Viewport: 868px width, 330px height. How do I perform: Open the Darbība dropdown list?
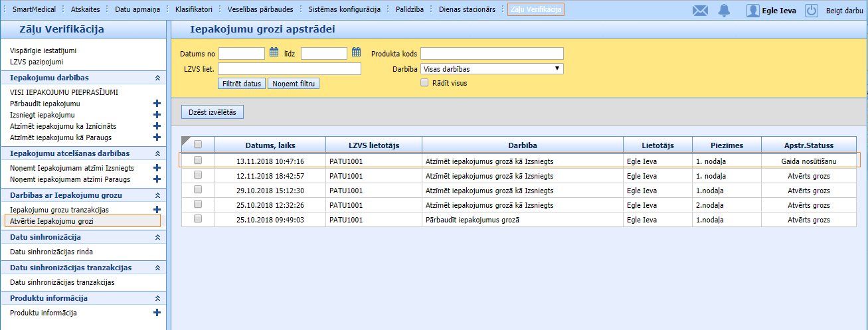click(491, 68)
